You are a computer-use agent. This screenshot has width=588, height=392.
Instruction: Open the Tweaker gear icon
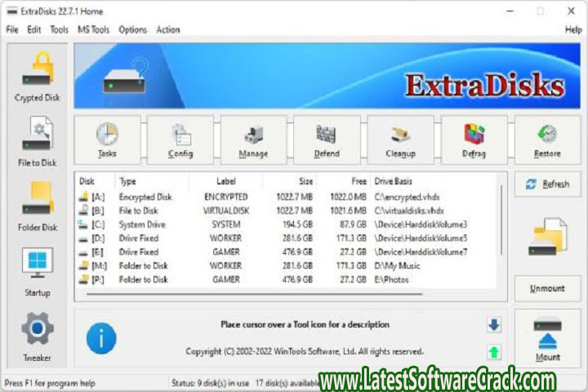37,335
